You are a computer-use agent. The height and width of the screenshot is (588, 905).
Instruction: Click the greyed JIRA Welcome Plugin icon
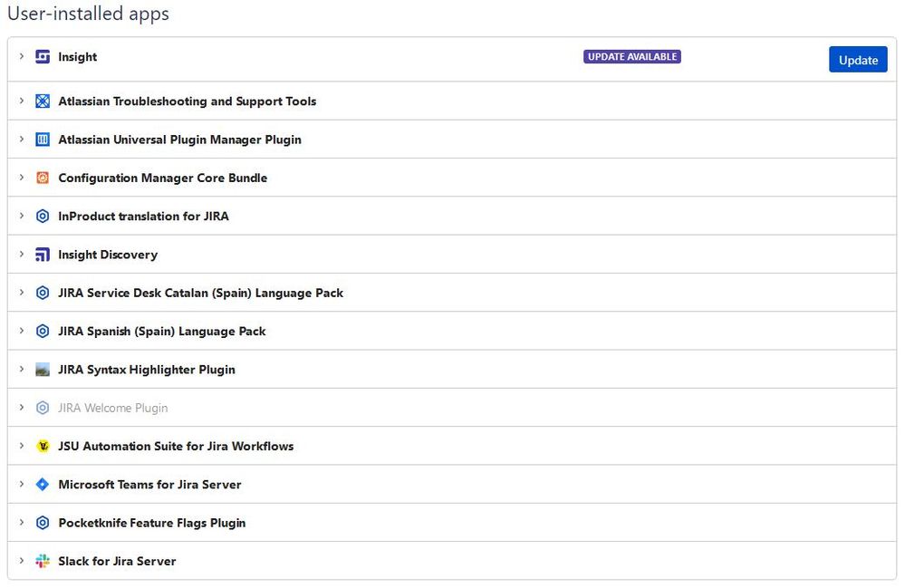(43, 408)
